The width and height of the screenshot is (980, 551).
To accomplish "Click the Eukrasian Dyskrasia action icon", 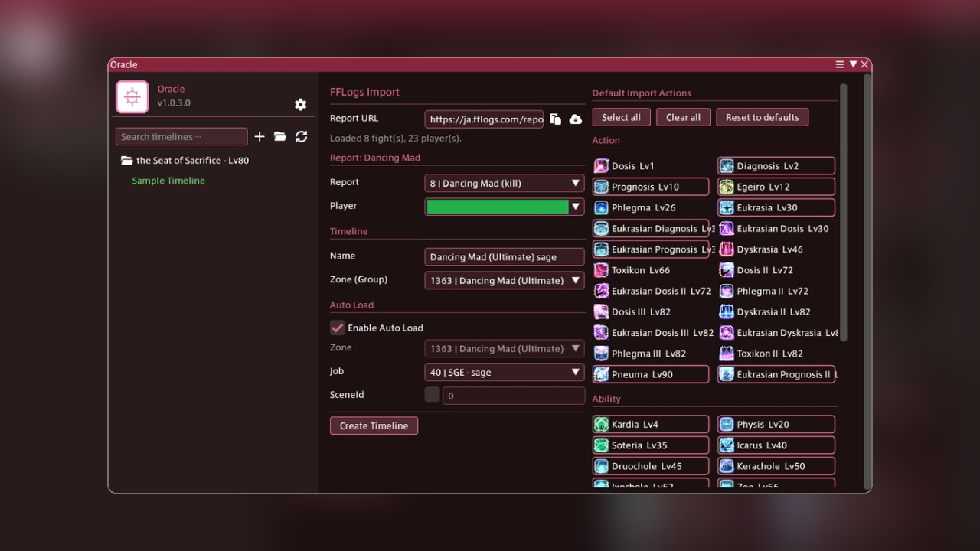I will [727, 333].
